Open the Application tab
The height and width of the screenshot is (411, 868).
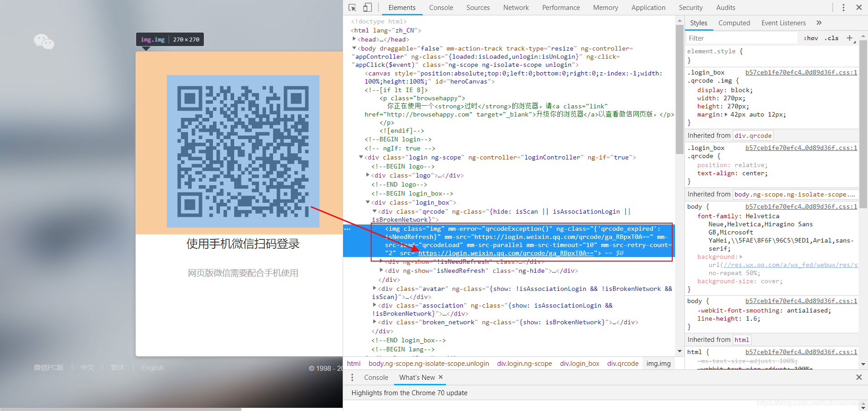click(648, 8)
